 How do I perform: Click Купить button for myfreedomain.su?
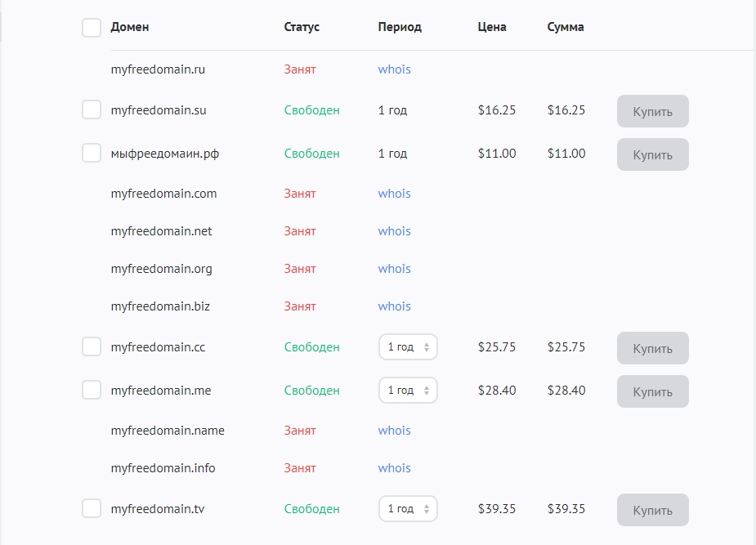pyautogui.click(x=652, y=111)
